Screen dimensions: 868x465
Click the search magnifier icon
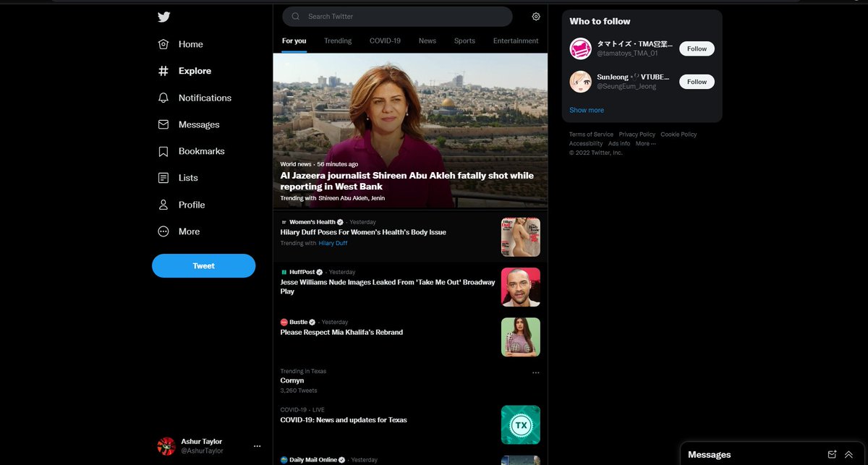[296, 17]
